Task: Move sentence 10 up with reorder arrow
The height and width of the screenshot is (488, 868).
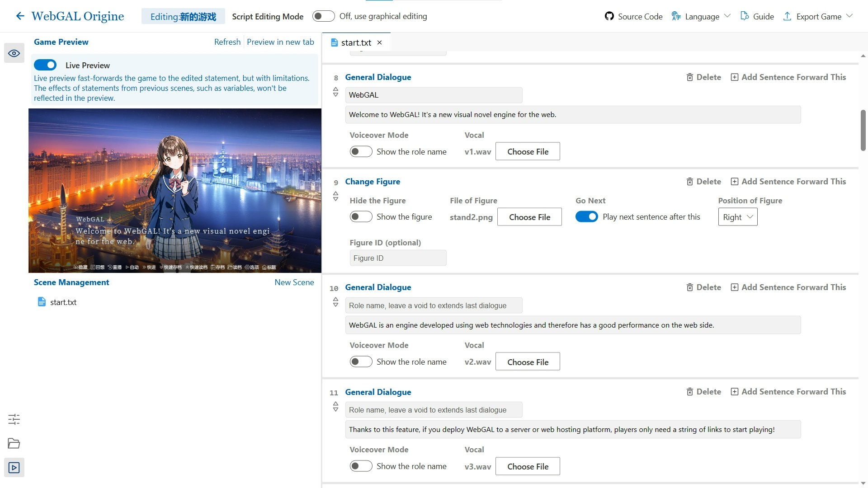Action: click(335, 299)
